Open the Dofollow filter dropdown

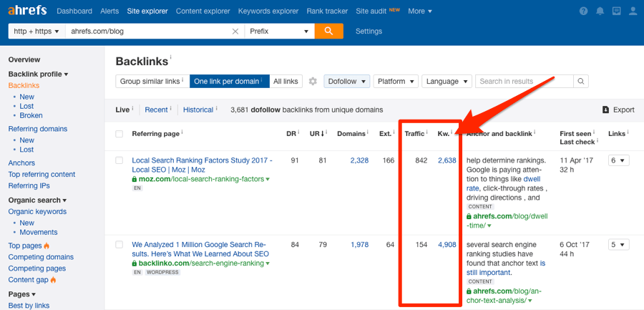coord(346,82)
